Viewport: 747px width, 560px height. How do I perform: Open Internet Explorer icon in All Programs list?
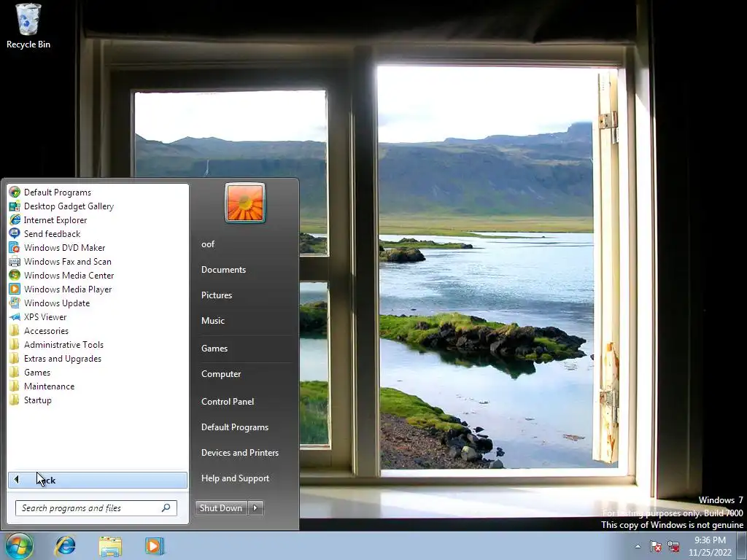click(15, 220)
